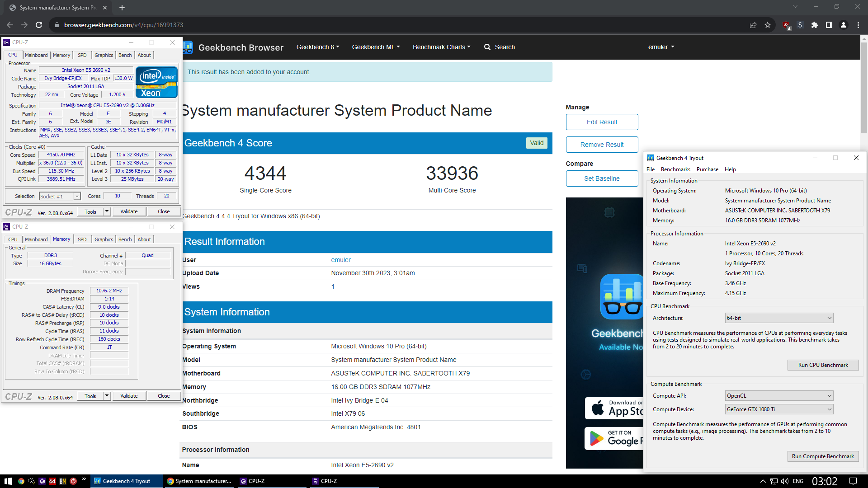Viewport: 868px width, 488px height.
Task: Open the Tools arrow in the top CPU-Z window
Action: coord(107,211)
